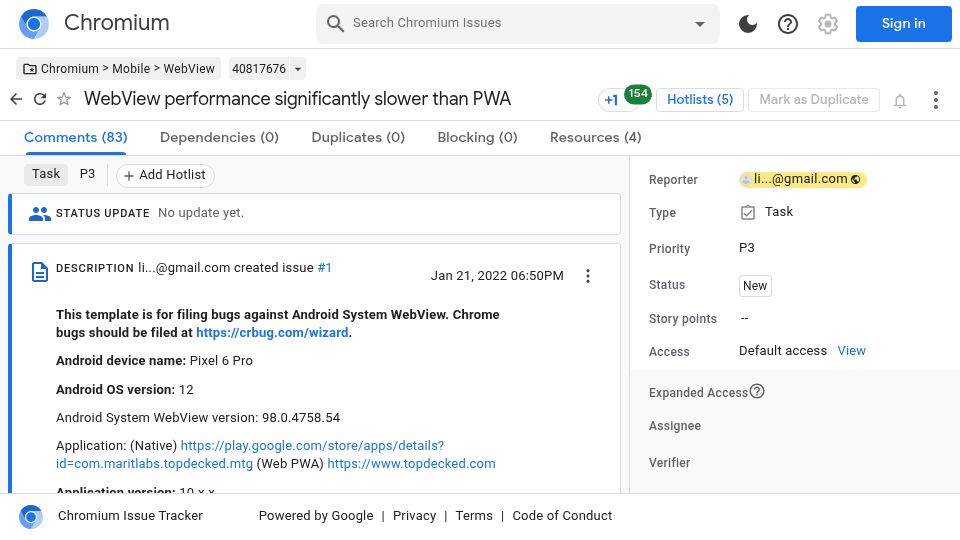
Task: Click the Sign in button
Action: pyautogui.click(x=903, y=24)
